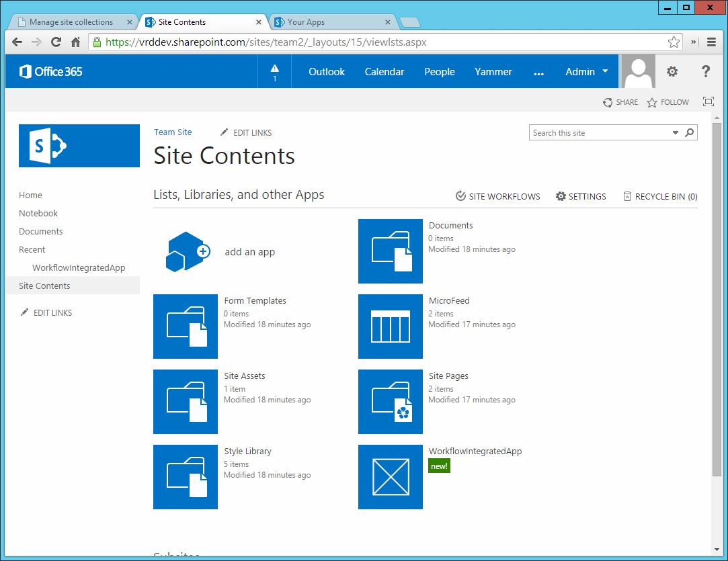Open SITE WORKFLOWS link

pos(497,196)
